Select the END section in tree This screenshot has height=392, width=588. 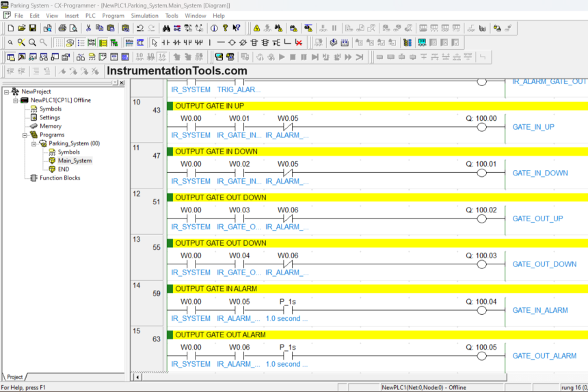point(64,169)
